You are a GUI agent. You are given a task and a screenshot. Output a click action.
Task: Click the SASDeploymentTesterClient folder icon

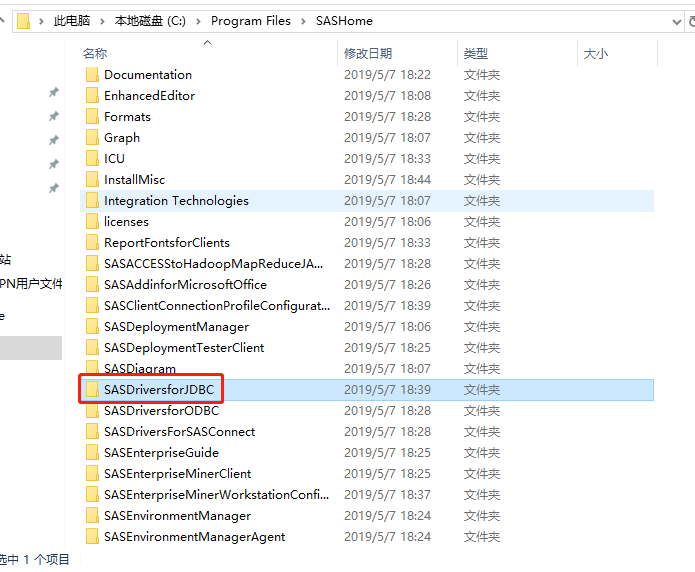(92, 347)
